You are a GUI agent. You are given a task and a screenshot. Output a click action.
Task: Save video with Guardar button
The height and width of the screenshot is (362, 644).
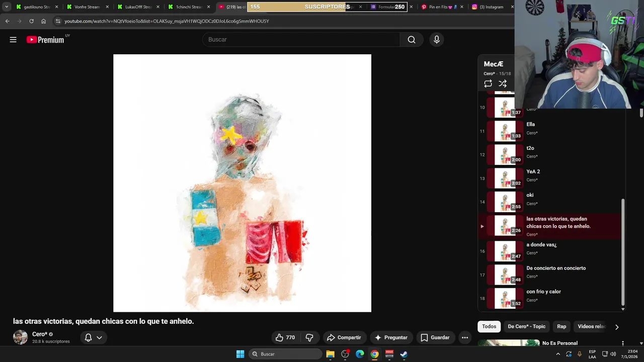(435, 337)
